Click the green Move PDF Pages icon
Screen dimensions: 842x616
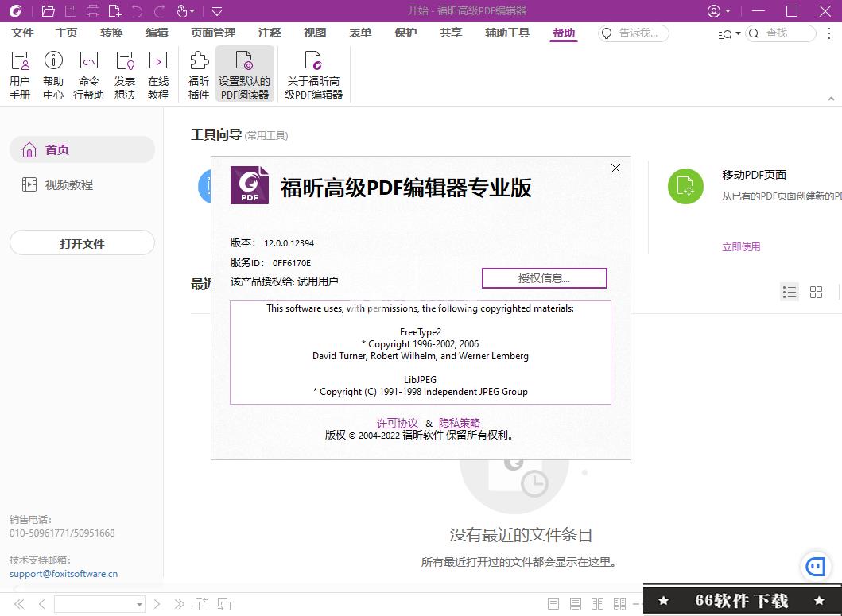(685, 186)
